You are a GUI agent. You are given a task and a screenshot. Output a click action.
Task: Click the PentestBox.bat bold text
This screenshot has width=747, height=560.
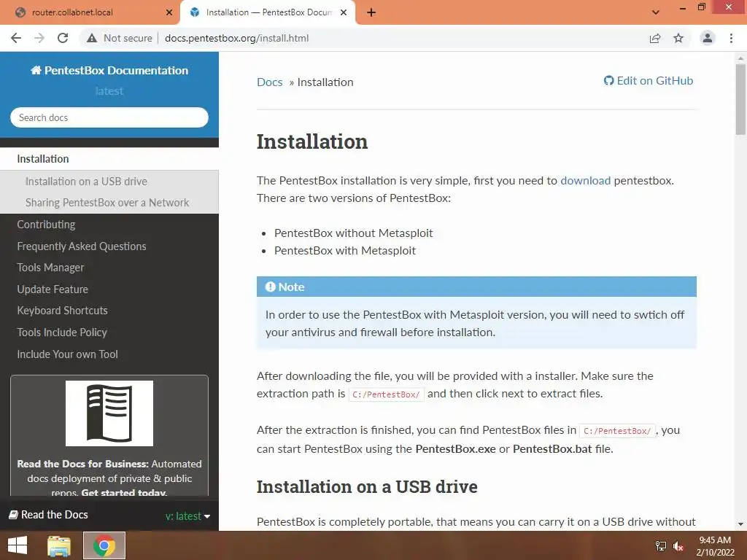point(552,449)
